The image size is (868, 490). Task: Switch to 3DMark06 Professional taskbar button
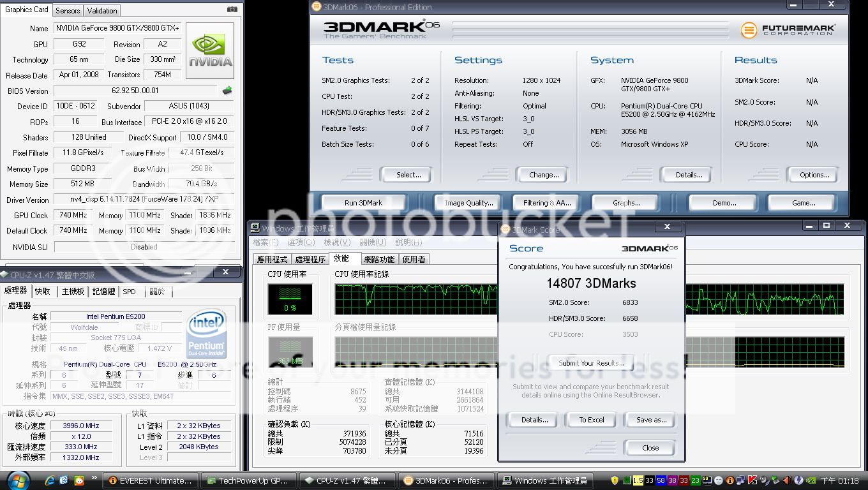coord(445,480)
